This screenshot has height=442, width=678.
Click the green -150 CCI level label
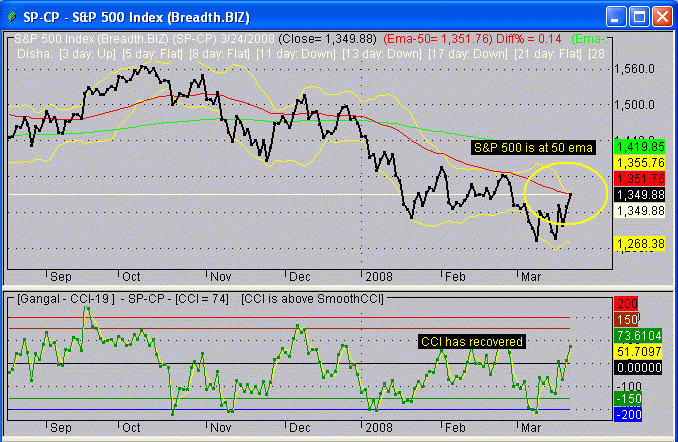click(628, 399)
